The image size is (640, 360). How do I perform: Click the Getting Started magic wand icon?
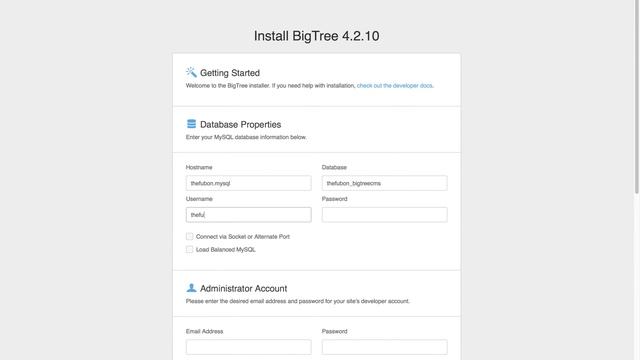pyautogui.click(x=191, y=72)
